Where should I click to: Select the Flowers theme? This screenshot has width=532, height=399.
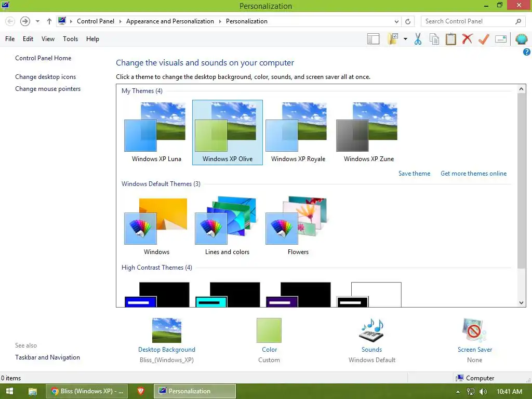tap(298, 225)
